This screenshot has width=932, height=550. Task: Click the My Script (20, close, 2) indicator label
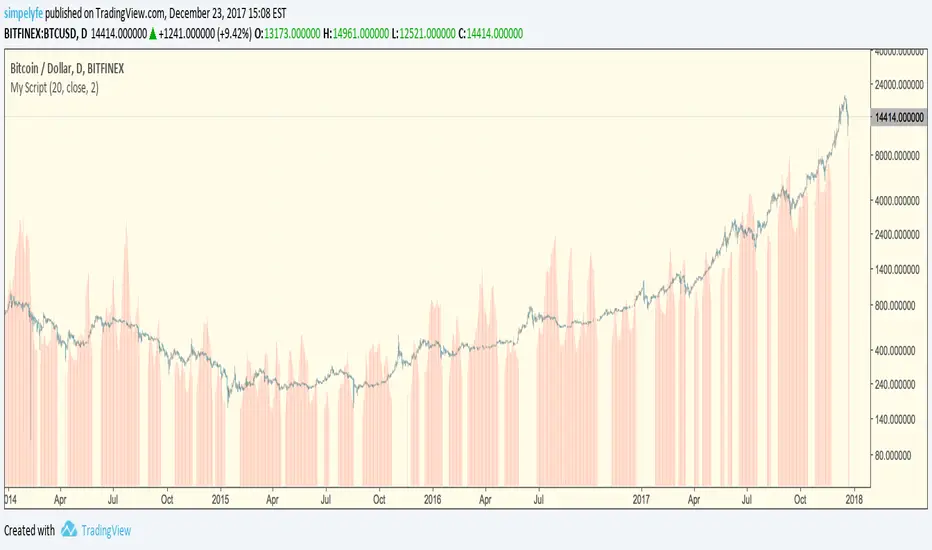54,88
